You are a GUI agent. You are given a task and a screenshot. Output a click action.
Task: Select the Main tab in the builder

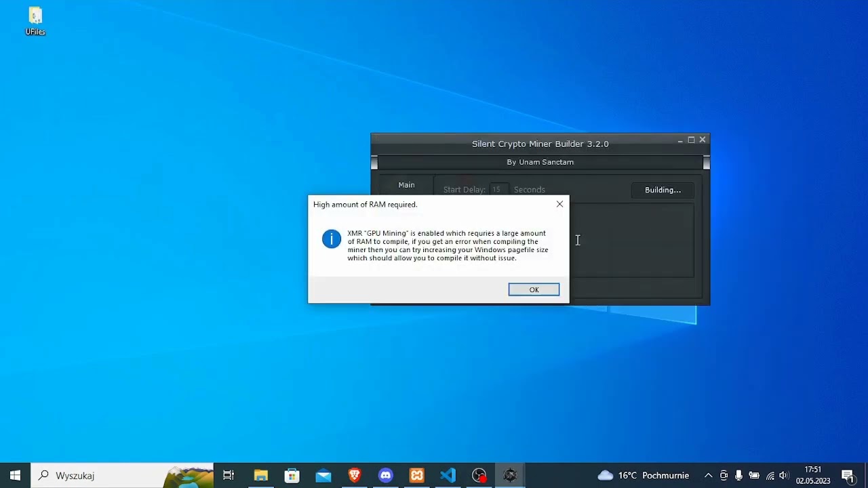pos(406,185)
